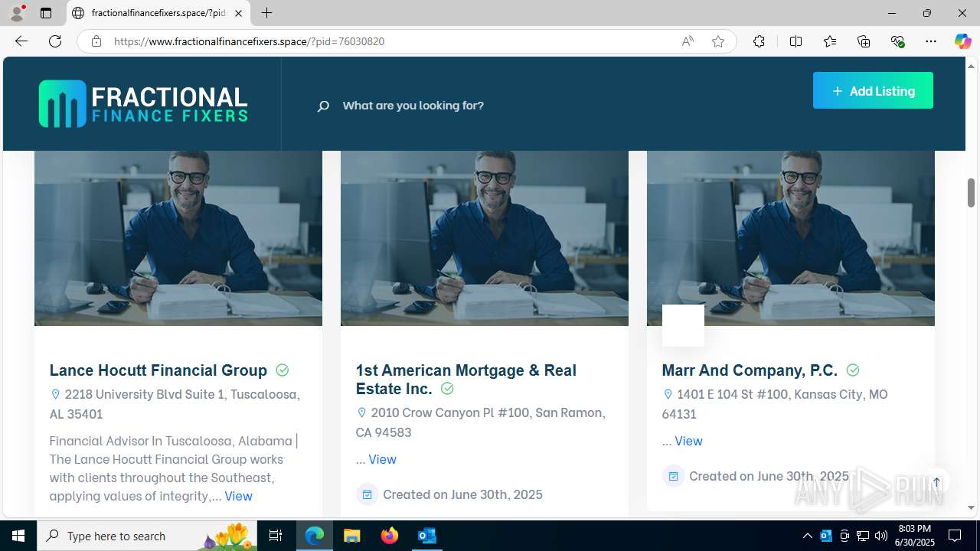Click the Lance Hocutt listing photo
Screen dimensions: 980x551
point(178,238)
